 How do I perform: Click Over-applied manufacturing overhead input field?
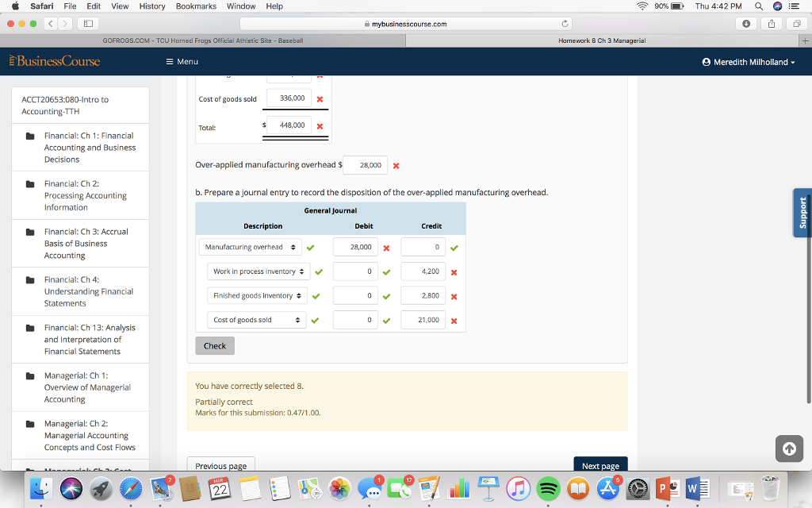pyautogui.click(x=365, y=165)
